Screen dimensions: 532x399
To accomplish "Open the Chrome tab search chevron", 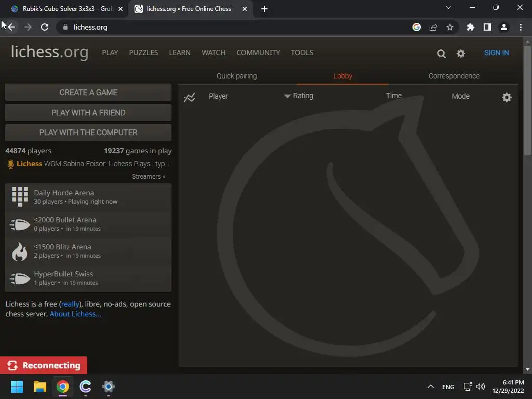I will point(448,7).
